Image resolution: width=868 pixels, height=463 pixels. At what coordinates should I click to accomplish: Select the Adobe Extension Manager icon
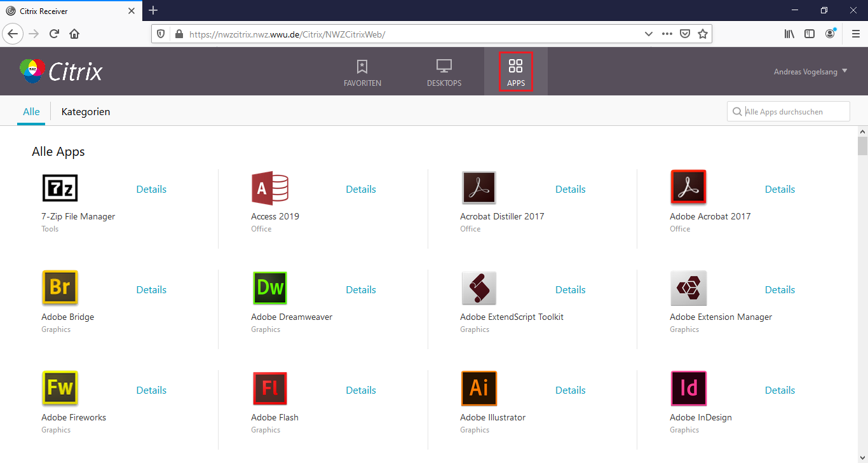pyautogui.click(x=688, y=288)
